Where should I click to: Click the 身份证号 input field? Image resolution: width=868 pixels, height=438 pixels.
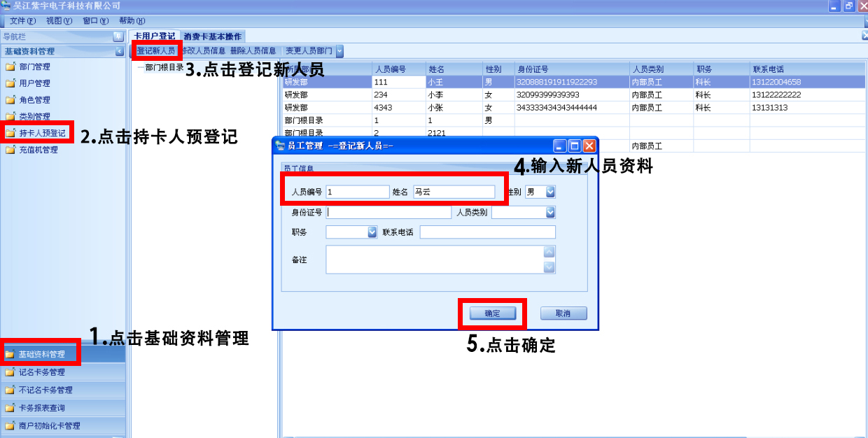388,213
